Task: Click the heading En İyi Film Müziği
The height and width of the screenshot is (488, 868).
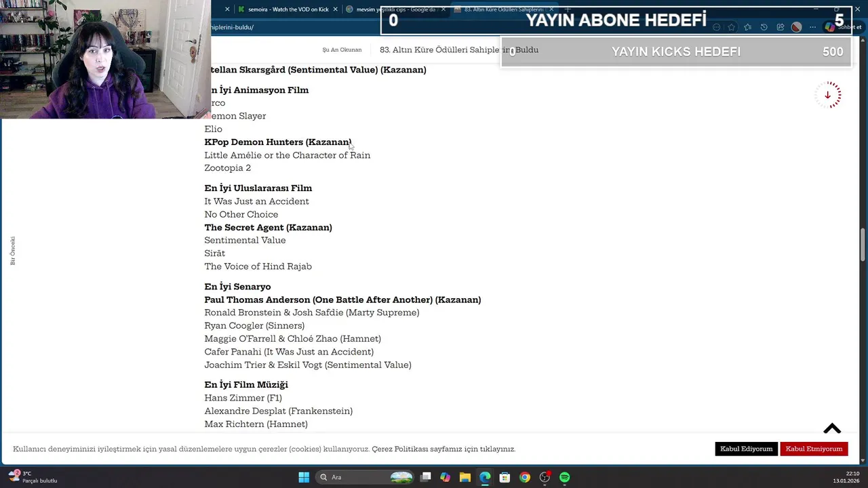Action: click(x=247, y=384)
